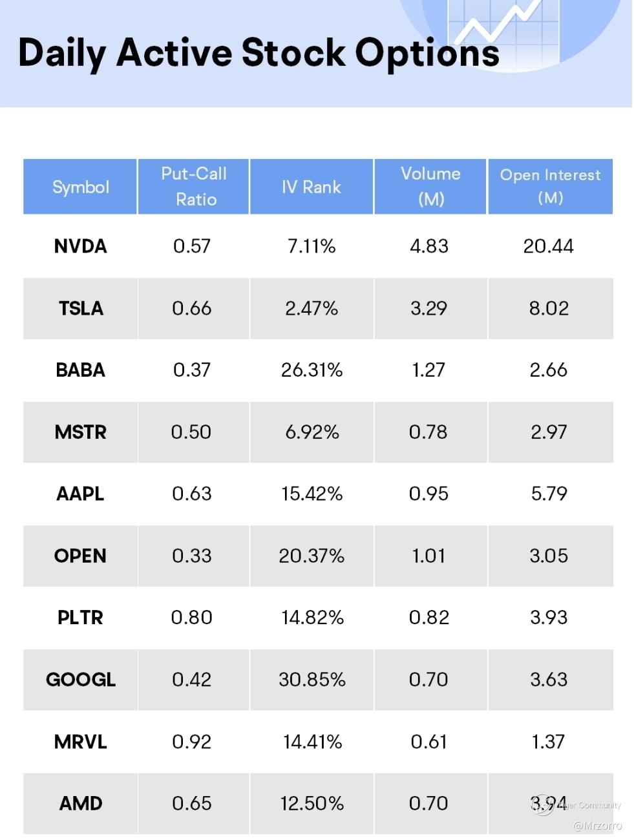The image size is (634, 840).
Task: Select the OPEN ticker symbol
Action: [x=81, y=556]
